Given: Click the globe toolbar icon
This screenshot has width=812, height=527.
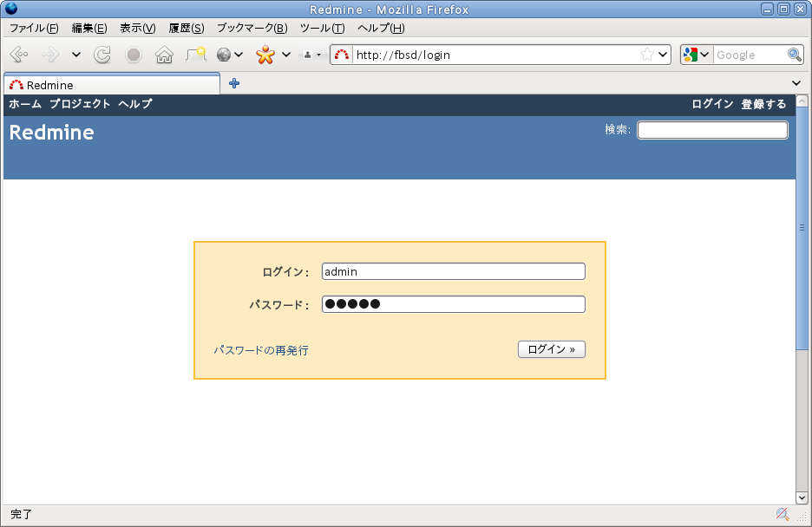Looking at the screenshot, I should pos(224,55).
